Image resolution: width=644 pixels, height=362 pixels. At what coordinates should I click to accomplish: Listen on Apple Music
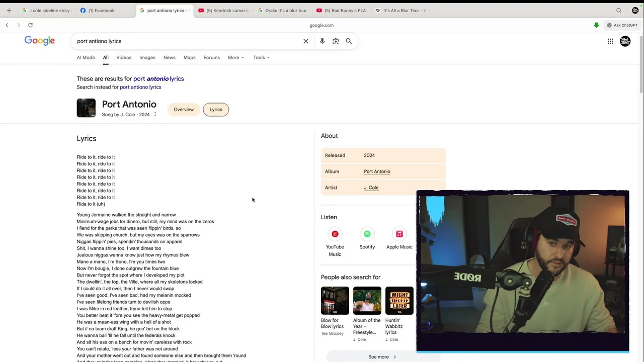coord(399,239)
